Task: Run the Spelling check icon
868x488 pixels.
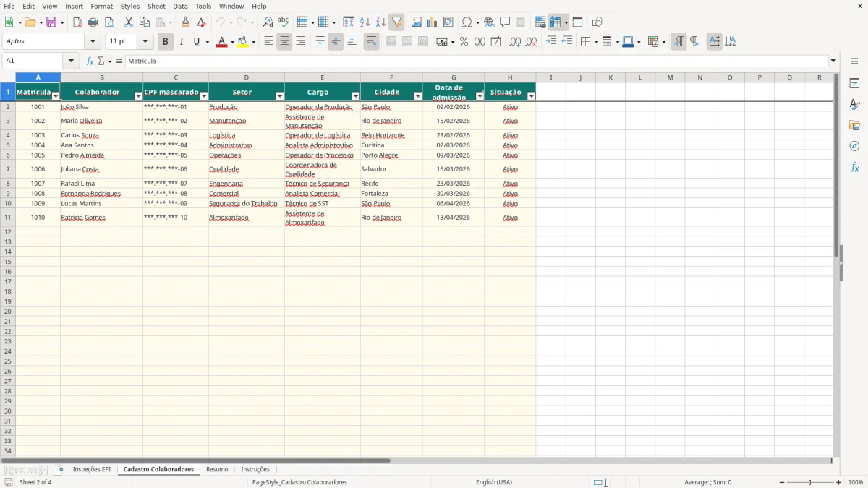Action: tap(284, 22)
